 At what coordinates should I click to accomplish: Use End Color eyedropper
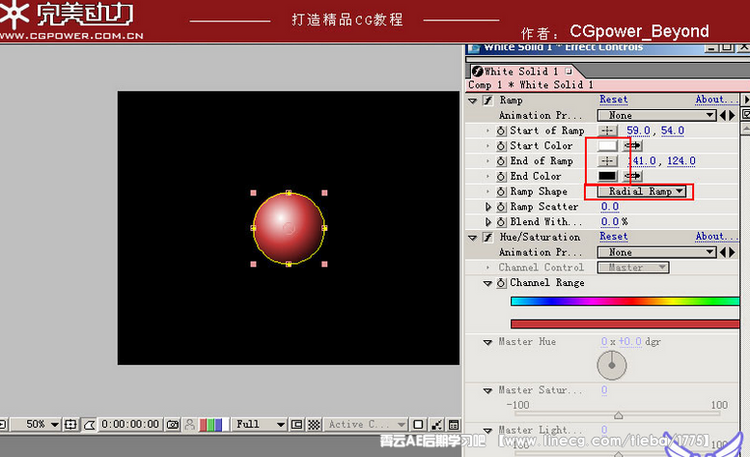(x=632, y=176)
